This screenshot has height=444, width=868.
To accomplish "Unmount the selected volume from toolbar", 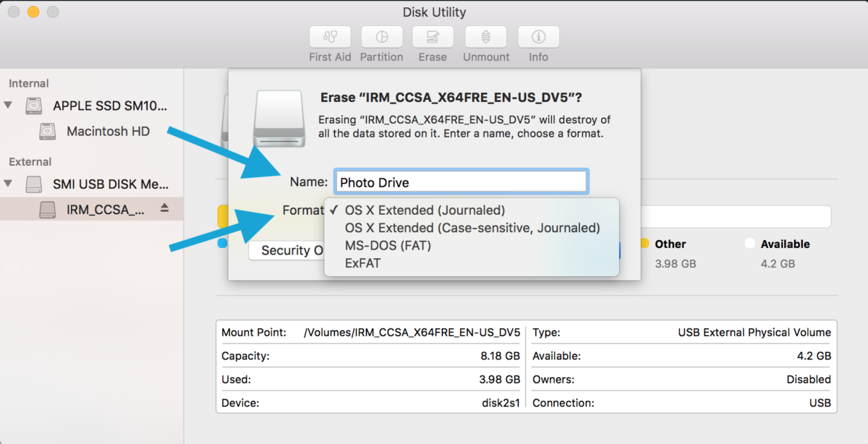I will pyautogui.click(x=486, y=37).
